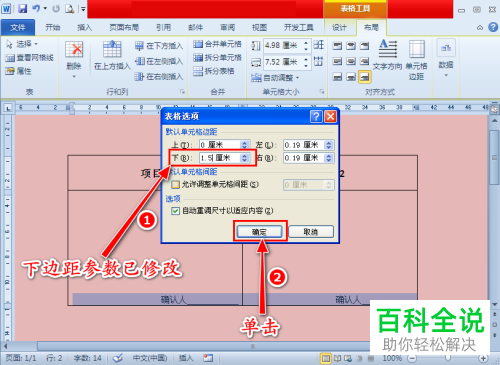
Task: Click the Print Preview icon in quick access toolbar
Action: (69, 9)
